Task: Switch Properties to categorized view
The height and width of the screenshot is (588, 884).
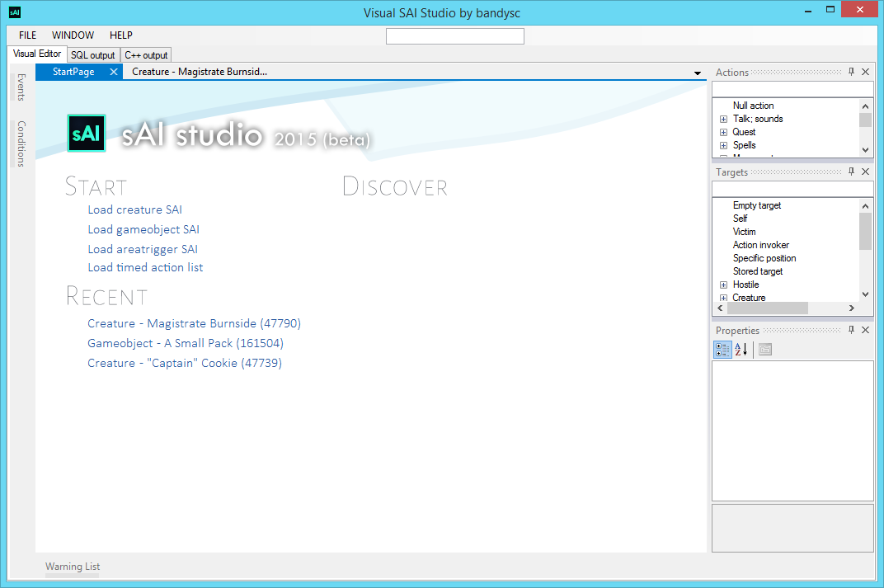Action: pyautogui.click(x=722, y=350)
